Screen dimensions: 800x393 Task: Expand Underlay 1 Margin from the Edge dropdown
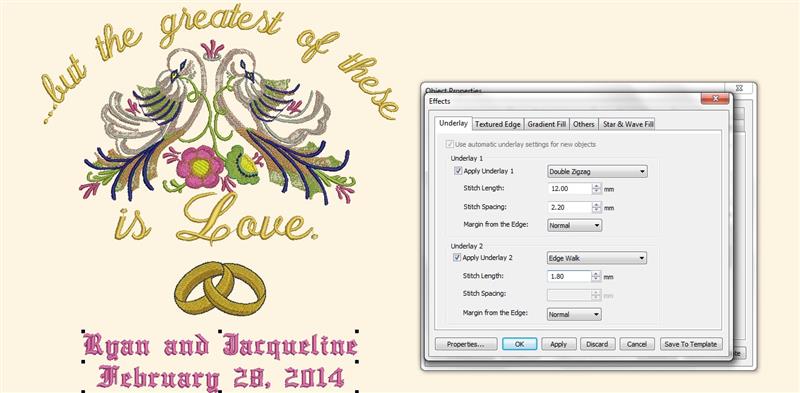(574, 225)
